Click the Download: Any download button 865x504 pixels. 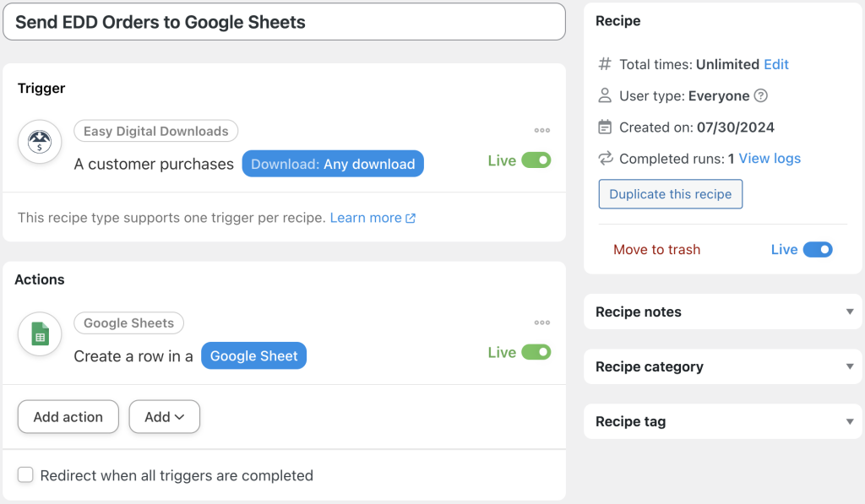tap(332, 163)
